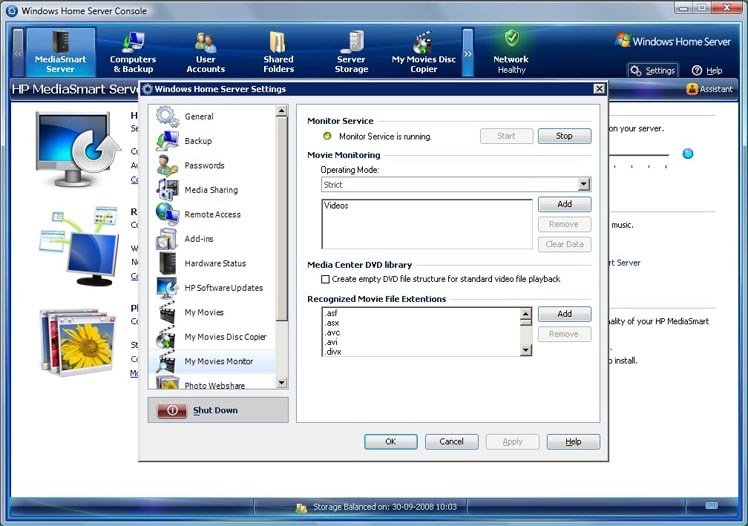Cancel the settings dialog
The height and width of the screenshot is (526, 748).
[451, 442]
